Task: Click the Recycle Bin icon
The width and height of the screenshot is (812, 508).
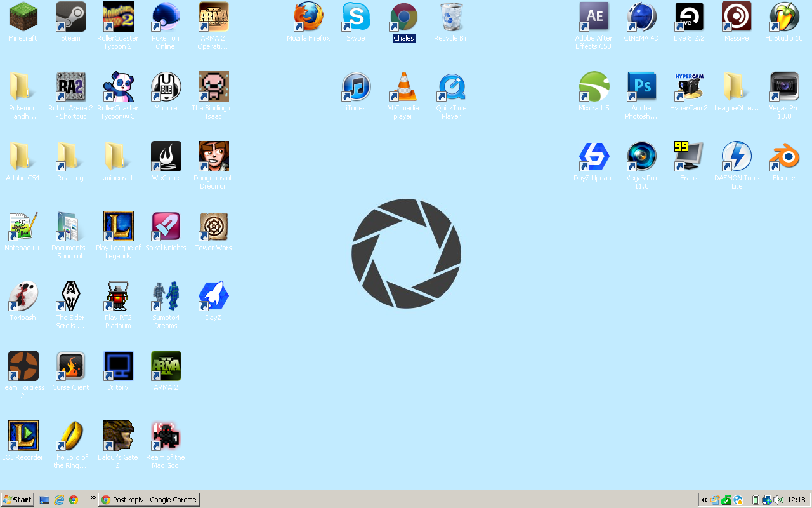Action: click(x=451, y=17)
